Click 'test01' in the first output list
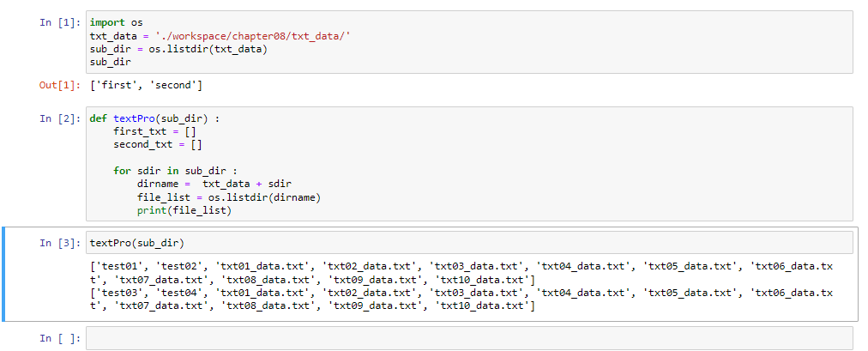The image size is (868, 351). click(x=119, y=266)
